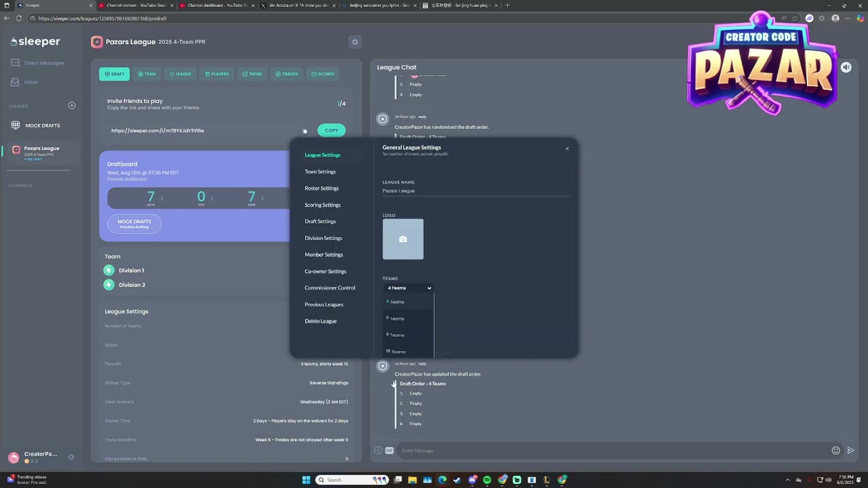Open Draft Settings in the settings menu
868x488 pixels.
320,222
